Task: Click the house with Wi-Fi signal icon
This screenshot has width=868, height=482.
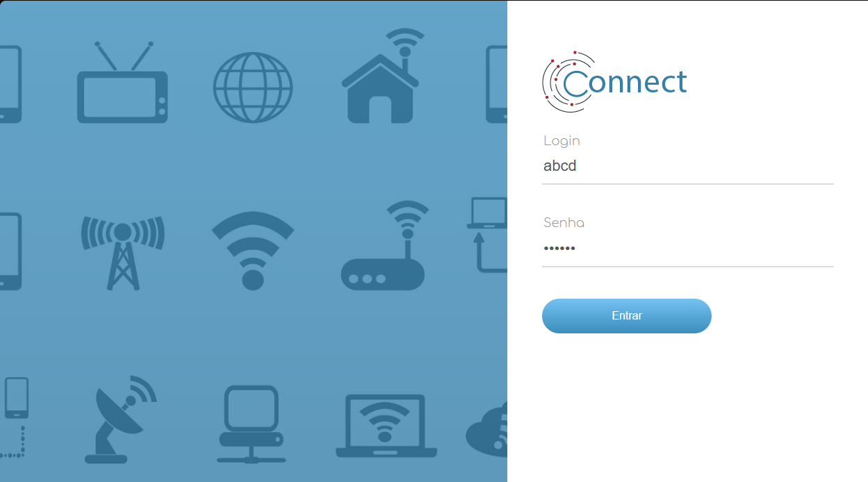Action: tap(383, 76)
